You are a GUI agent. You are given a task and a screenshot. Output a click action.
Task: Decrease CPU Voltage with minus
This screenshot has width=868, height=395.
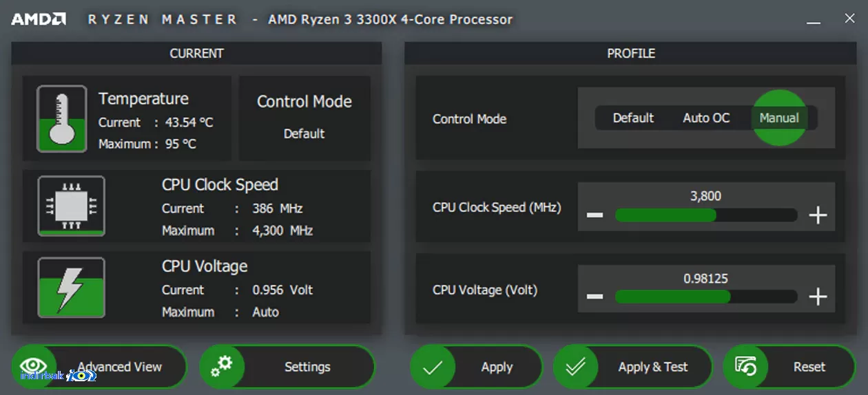click(595, 297)
